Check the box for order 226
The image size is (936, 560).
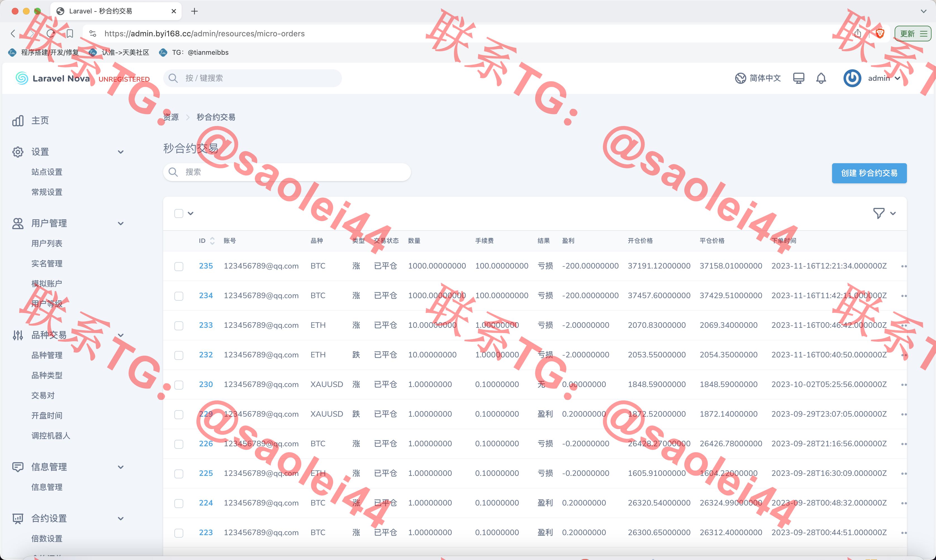(179, 444)
